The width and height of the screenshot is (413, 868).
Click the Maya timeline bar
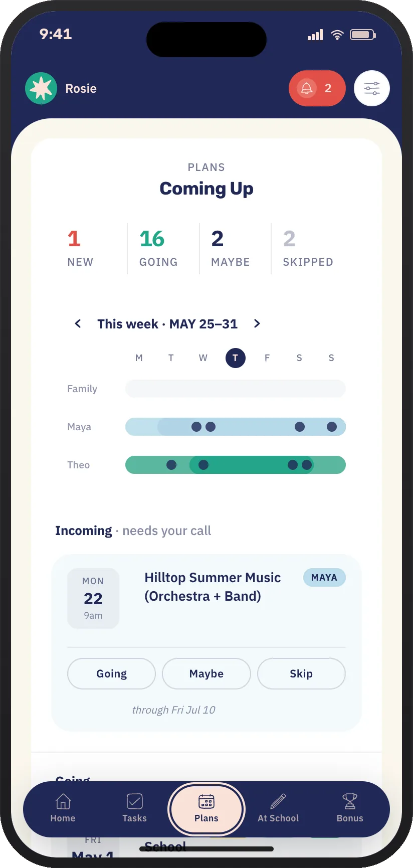coord(235,427)
